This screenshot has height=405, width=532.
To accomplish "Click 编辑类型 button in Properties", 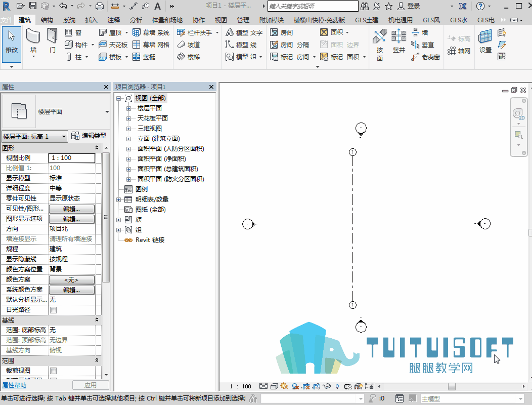I will [x=89, y=136].
